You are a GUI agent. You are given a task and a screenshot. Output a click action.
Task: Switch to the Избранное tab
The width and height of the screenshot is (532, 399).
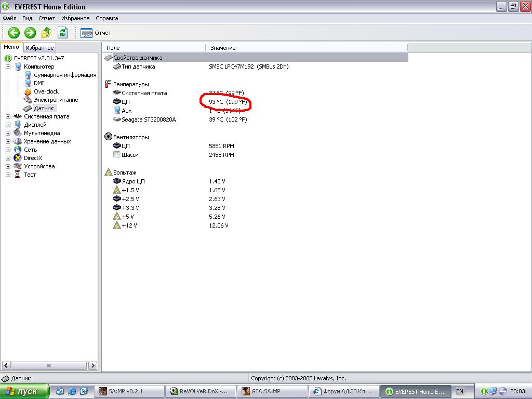[x=39, y=47]
